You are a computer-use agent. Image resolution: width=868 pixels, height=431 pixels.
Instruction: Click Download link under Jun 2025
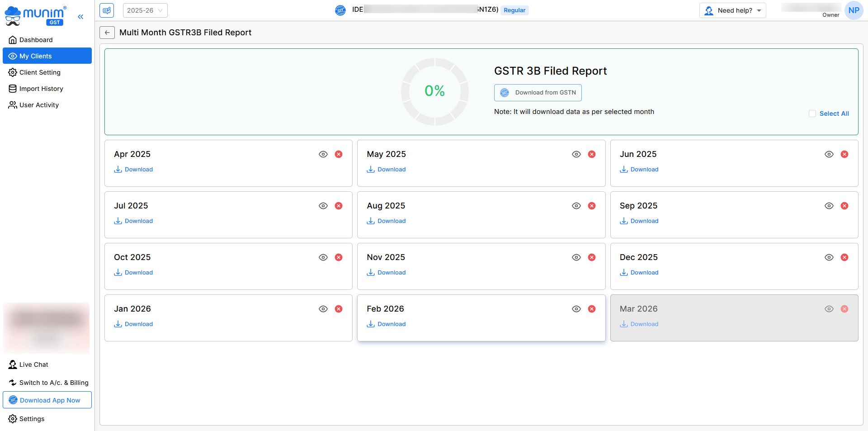644,170
